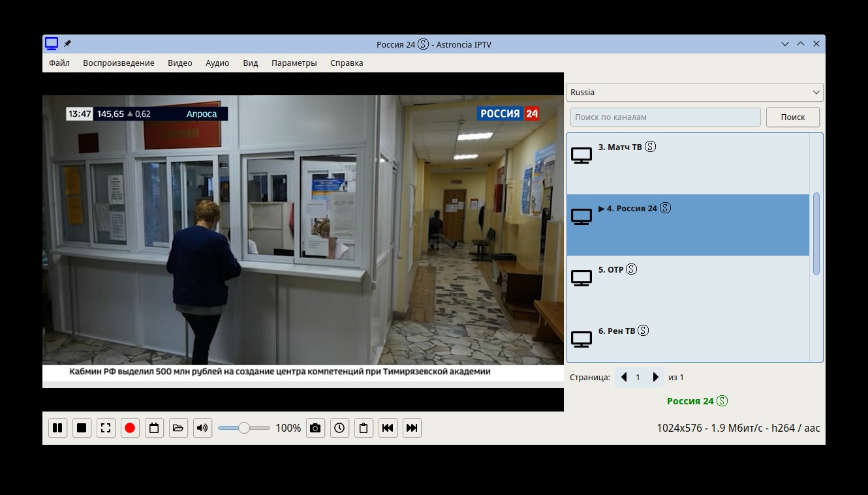Image resolution: width=868 pixels, height=495 pixels.
Task: Click the channel search input field
Action: click(665, 117)
